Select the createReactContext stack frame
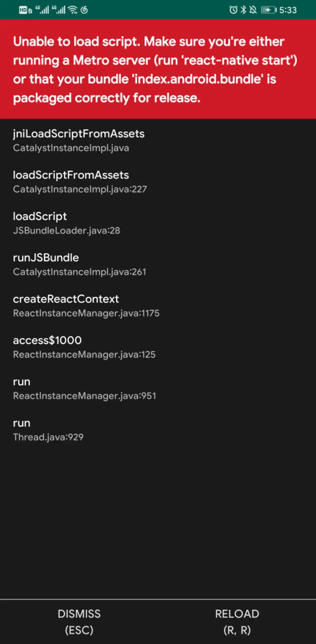The width and height of the screenshot is (316, 644). (x=158, y=306)
